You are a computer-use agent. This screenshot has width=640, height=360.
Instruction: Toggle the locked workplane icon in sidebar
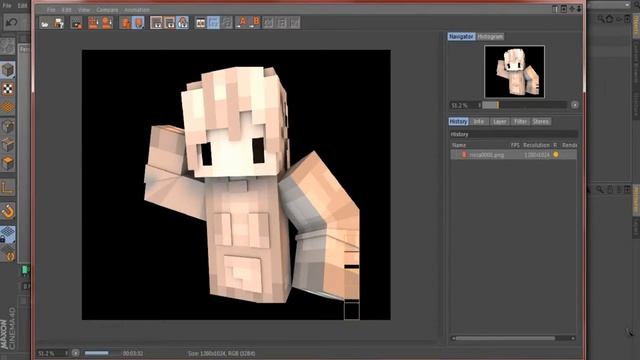click(8, 234)
